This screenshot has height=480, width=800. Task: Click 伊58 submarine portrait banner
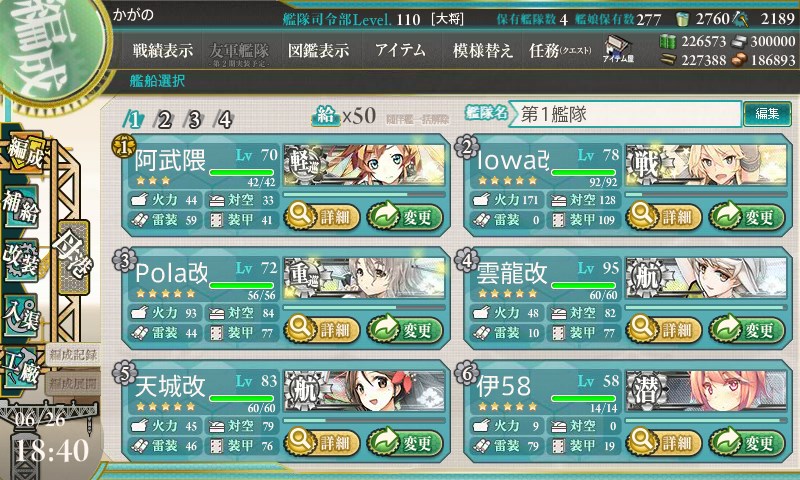(706, 391)
